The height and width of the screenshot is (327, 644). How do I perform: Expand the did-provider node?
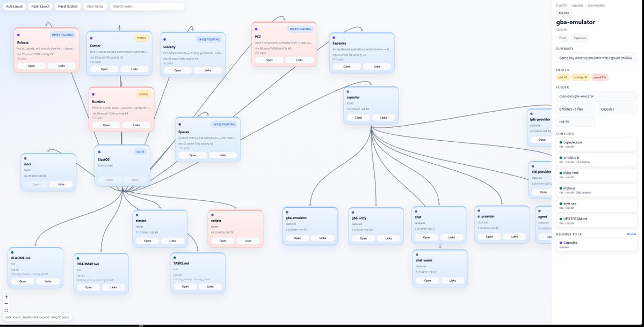[x=543, y=192]
